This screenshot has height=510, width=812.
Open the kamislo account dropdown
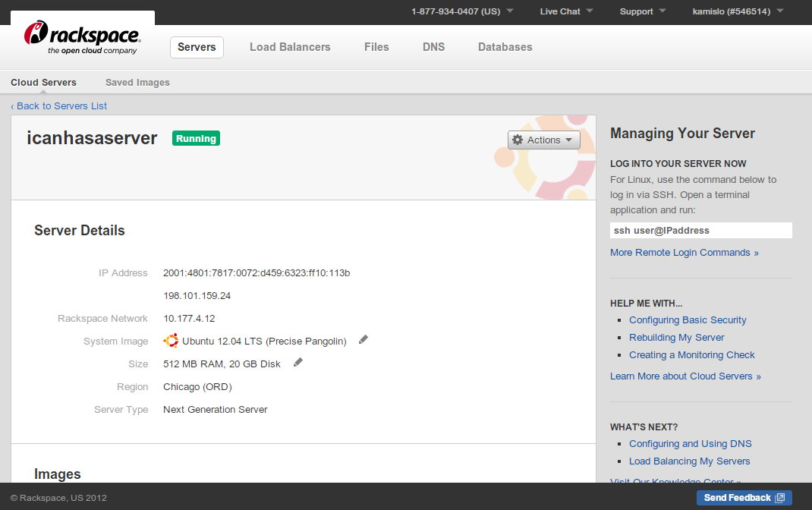point(738,11)
